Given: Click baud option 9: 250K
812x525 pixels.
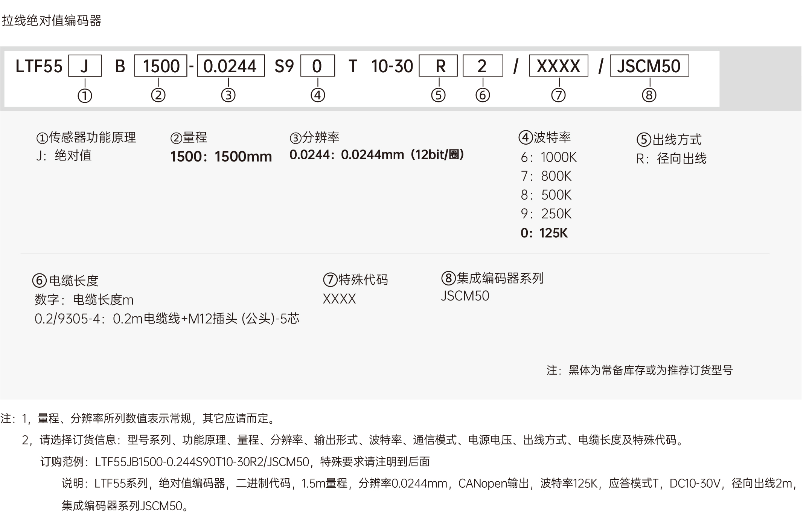Looking at the screenshot, I should point(546,214).
